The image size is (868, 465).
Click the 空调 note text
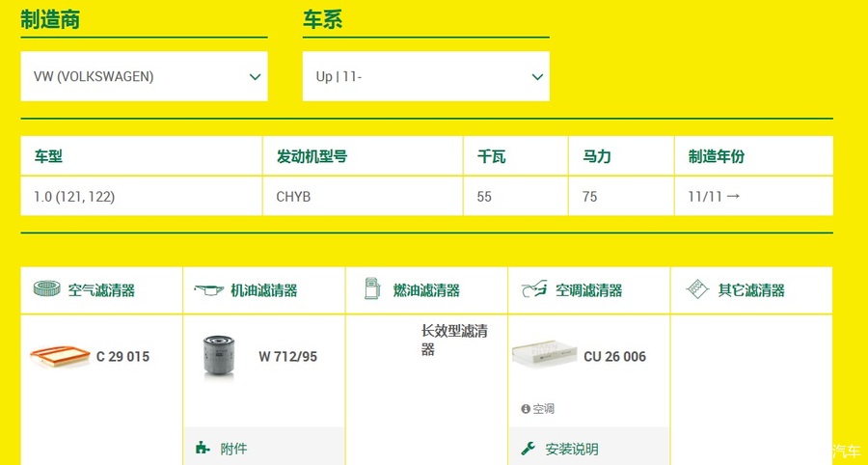pyautogui.click(x=543, y=409)
